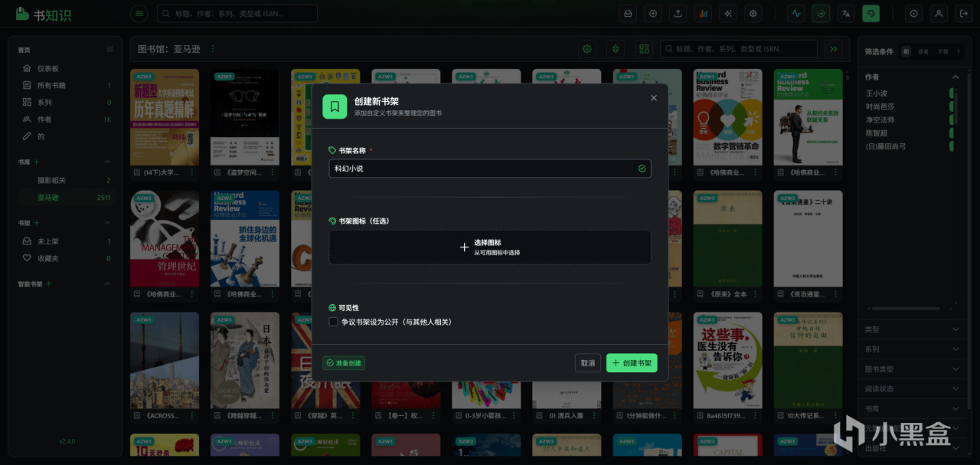Open the info circle icon
Viewport: 980px width, 465px height.
(x=913, y=13)
